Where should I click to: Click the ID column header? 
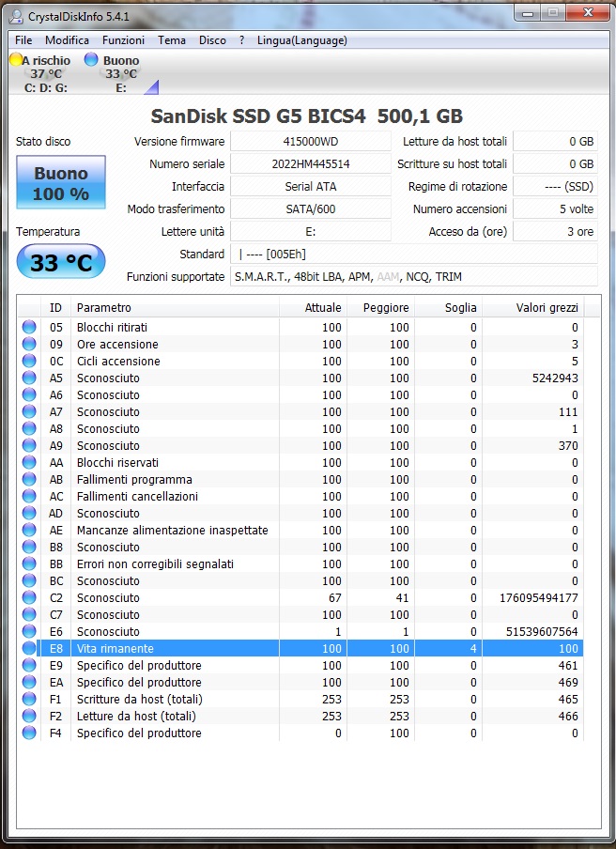(55, 307)
